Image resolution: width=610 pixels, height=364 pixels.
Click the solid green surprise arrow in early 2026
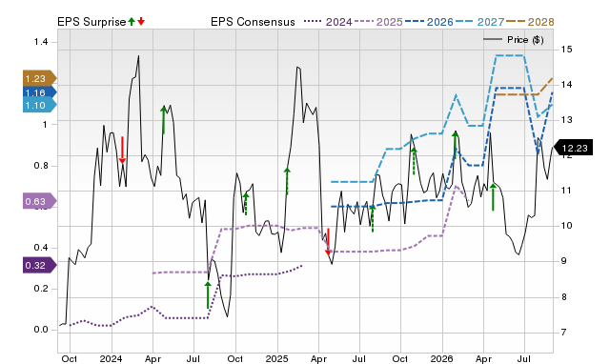(456, 146)
